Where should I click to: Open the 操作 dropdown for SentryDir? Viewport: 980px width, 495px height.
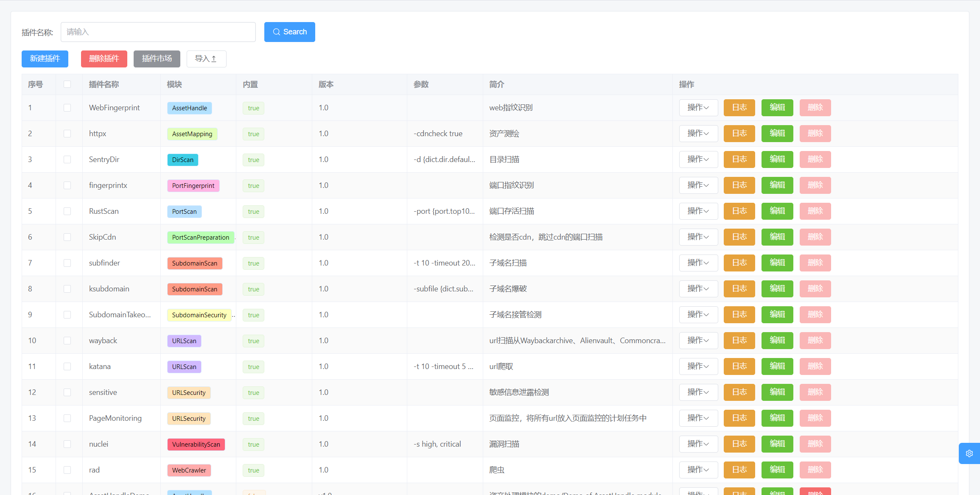698,159
